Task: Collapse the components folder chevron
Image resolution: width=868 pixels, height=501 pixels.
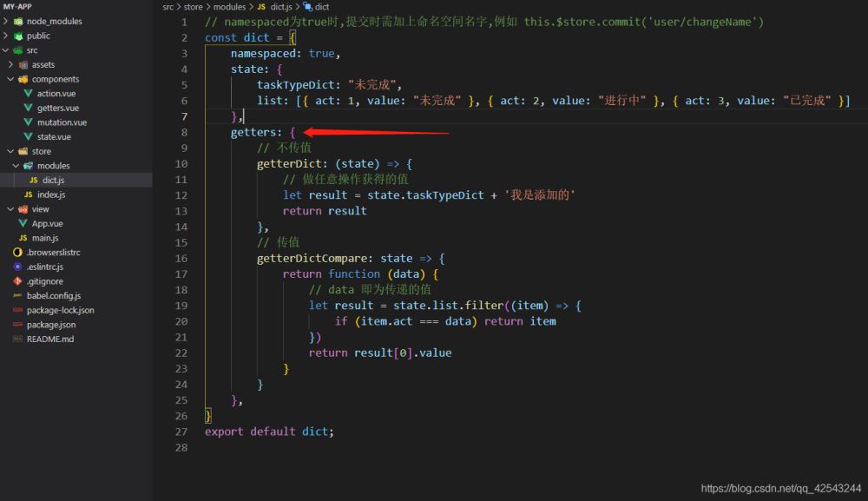Action: (x=11, y=79)
